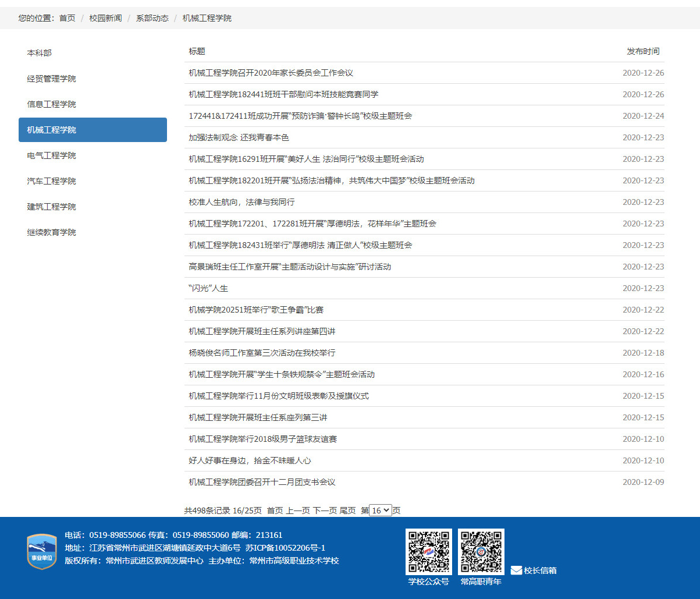Go to previous page via 上一页

(297, 511)
